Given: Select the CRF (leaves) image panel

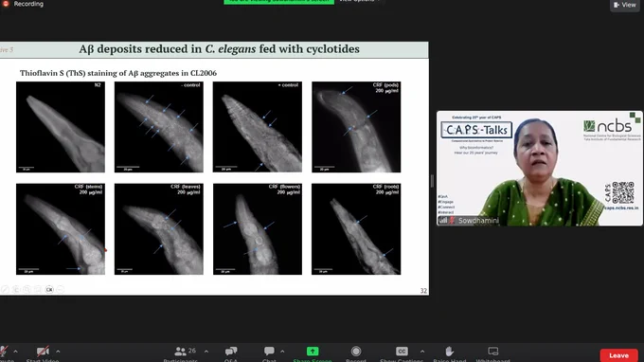Looking at the screenshot, I should pyautogui.click(x=159, y=229).
